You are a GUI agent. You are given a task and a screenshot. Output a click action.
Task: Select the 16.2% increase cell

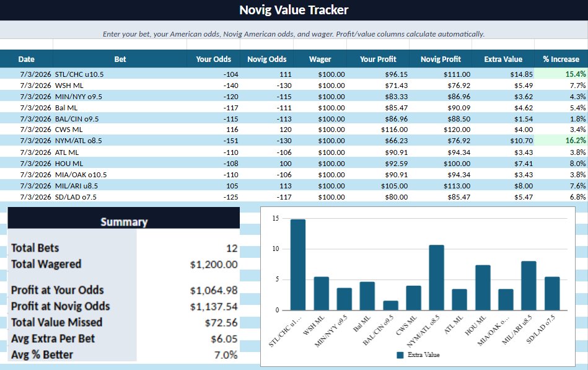(561, 141)
